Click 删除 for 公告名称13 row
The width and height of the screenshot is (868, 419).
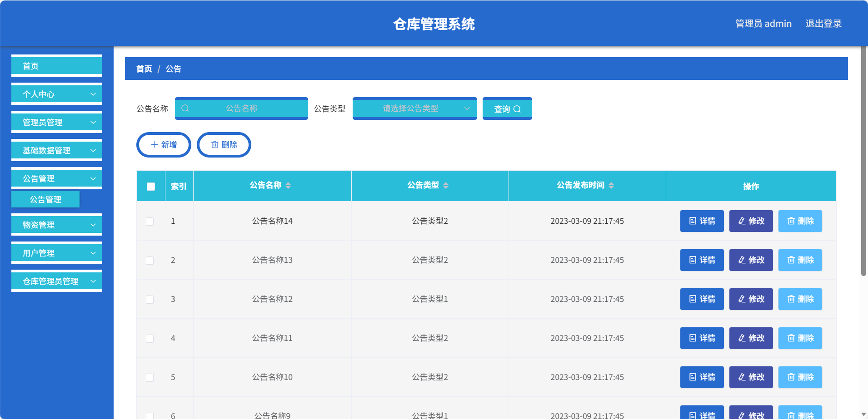800,260
